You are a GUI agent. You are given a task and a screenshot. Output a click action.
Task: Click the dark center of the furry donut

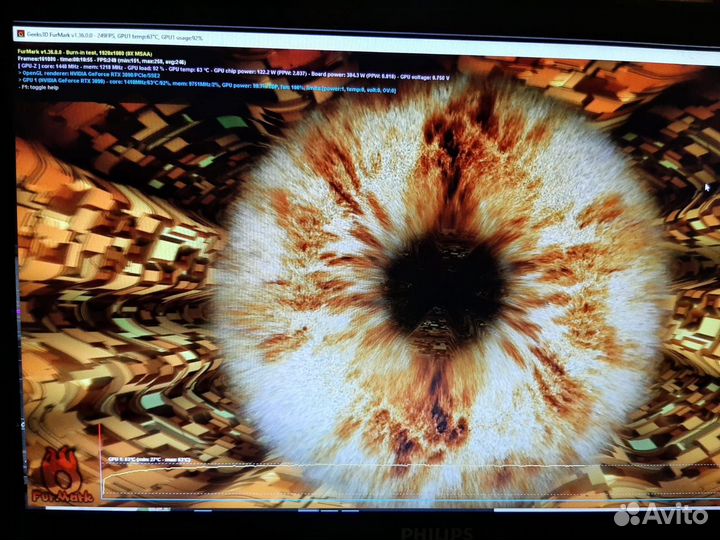point(443,284)
